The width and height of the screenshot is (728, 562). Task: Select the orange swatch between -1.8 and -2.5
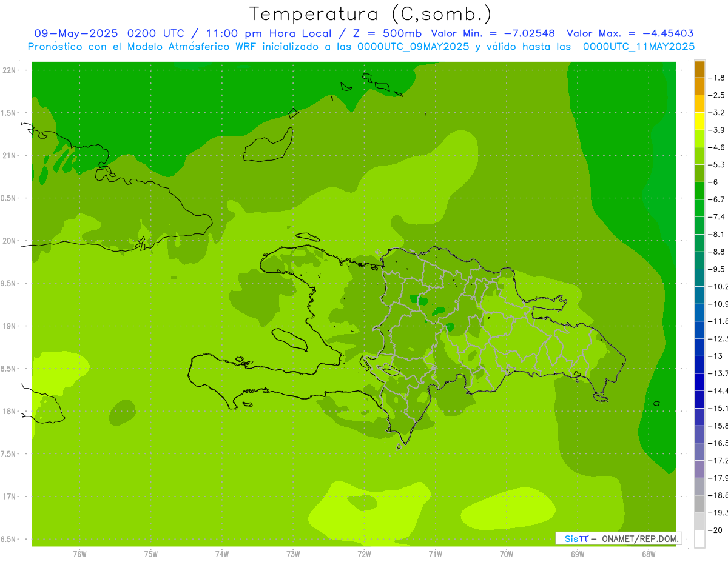click(x=699, y=87)
